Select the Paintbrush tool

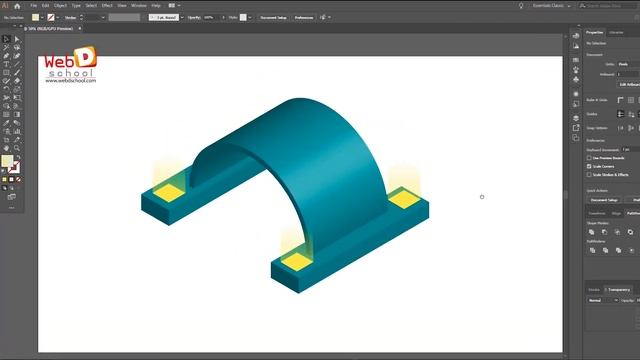17,73
